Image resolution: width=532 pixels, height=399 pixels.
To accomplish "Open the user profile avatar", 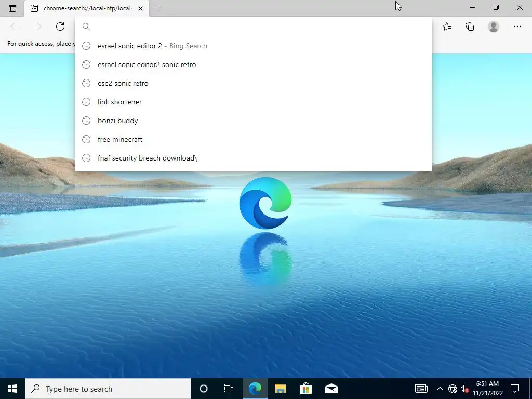I will click(x=494, y=26).
